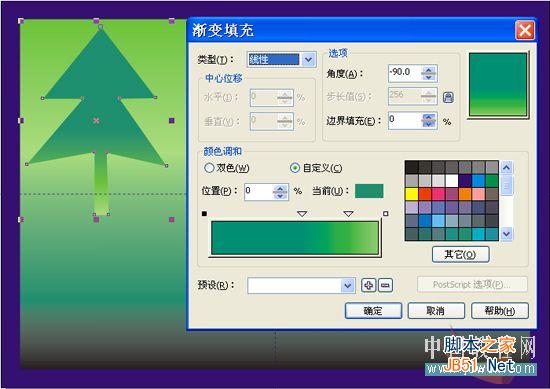
Task: Click the 边界填充 input field
Action: 404,120
